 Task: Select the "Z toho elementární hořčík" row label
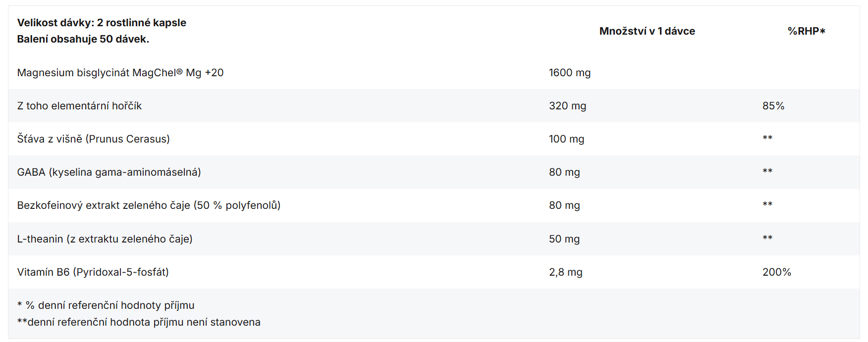click(79, 106)
